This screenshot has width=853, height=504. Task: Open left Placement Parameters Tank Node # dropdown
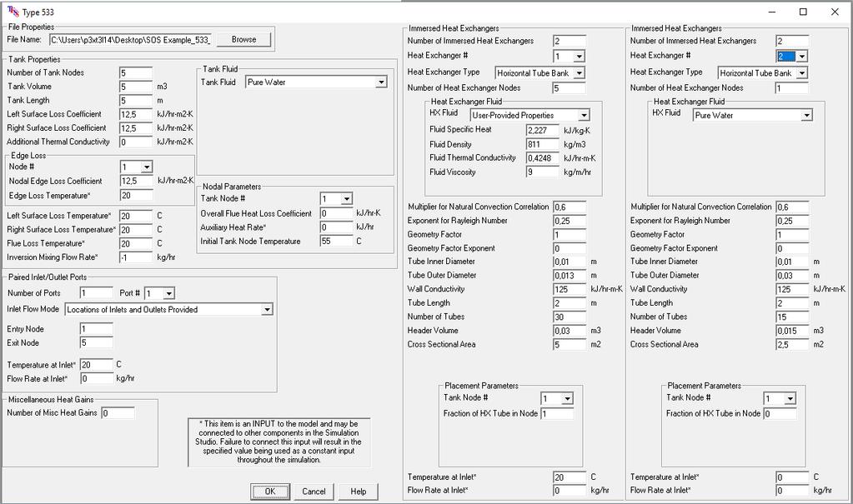[567, 398]
